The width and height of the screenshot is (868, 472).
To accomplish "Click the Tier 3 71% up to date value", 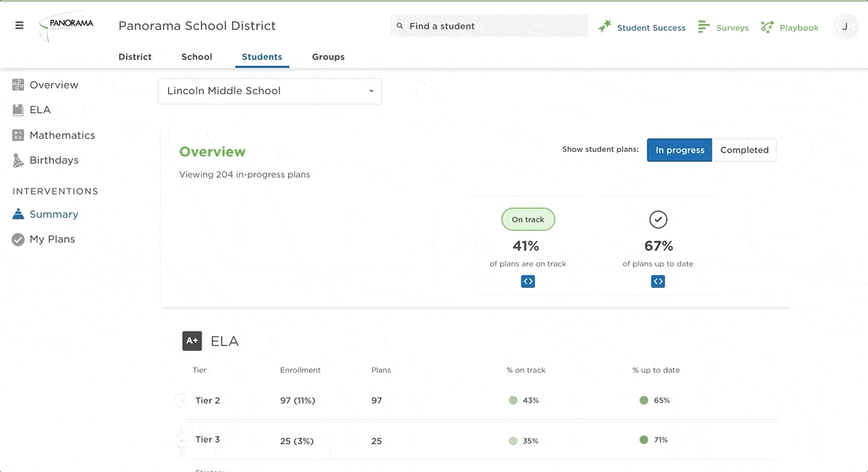I will click(x=661, y=440).
